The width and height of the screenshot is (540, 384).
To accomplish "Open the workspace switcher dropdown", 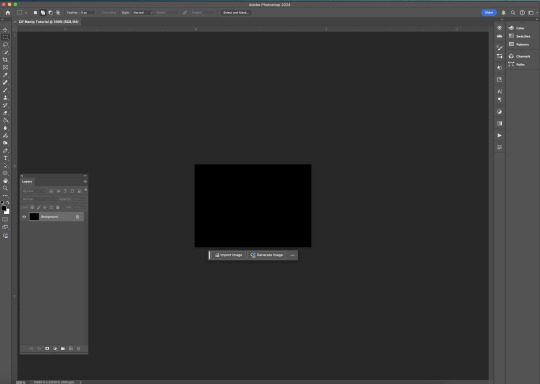I will point(532,13).
